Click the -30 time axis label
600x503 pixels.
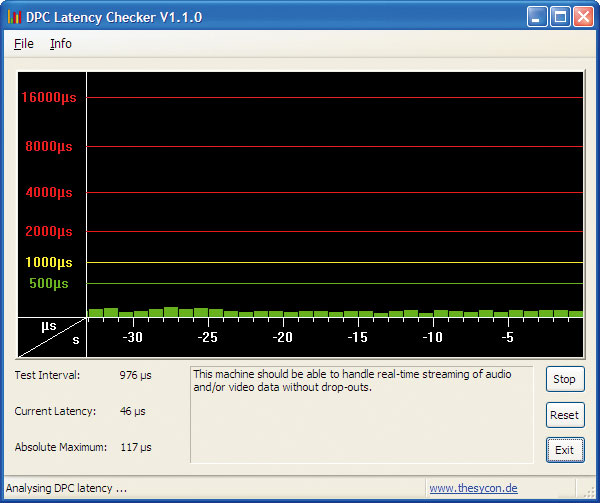(132, 337)
